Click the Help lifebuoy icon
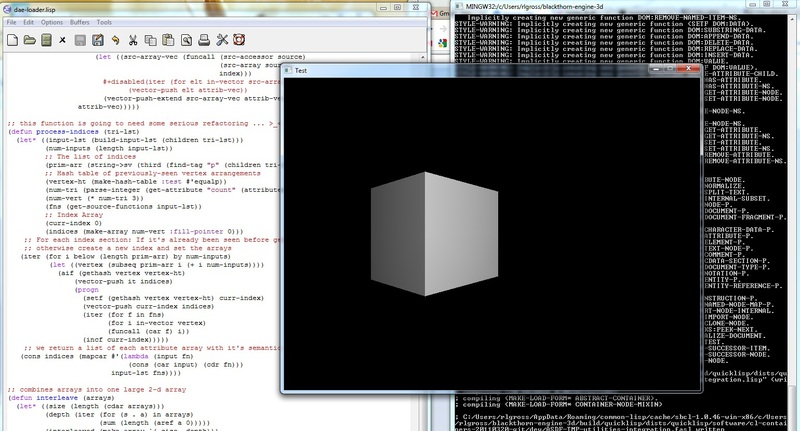The width and height of the screenshot is (800, 431). 239,39
